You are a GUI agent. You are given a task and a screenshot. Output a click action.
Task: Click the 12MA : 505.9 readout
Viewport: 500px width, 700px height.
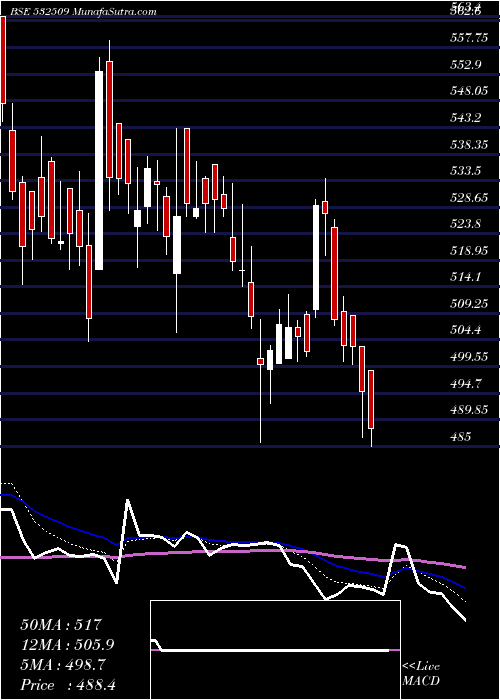tap(67, 645)
